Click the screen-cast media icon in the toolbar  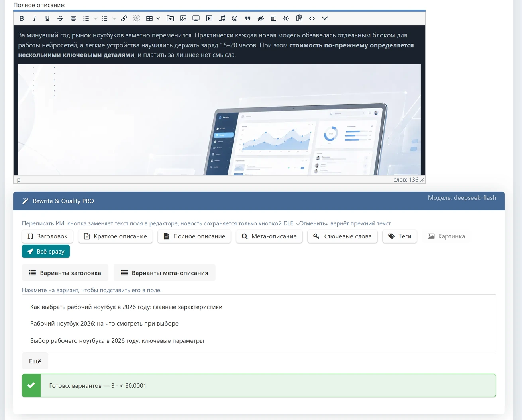196,18
